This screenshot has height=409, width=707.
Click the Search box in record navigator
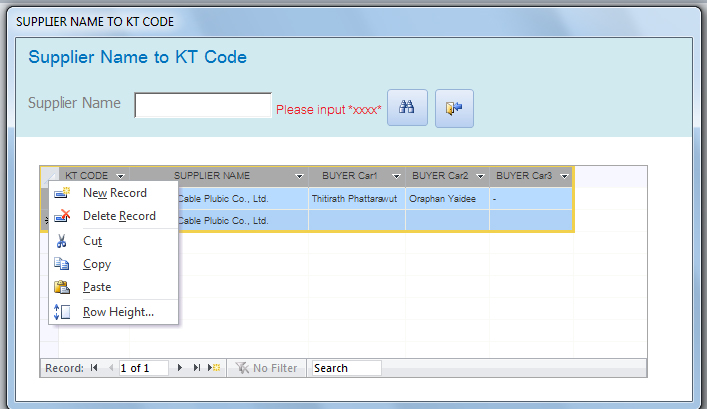(346, 368)
